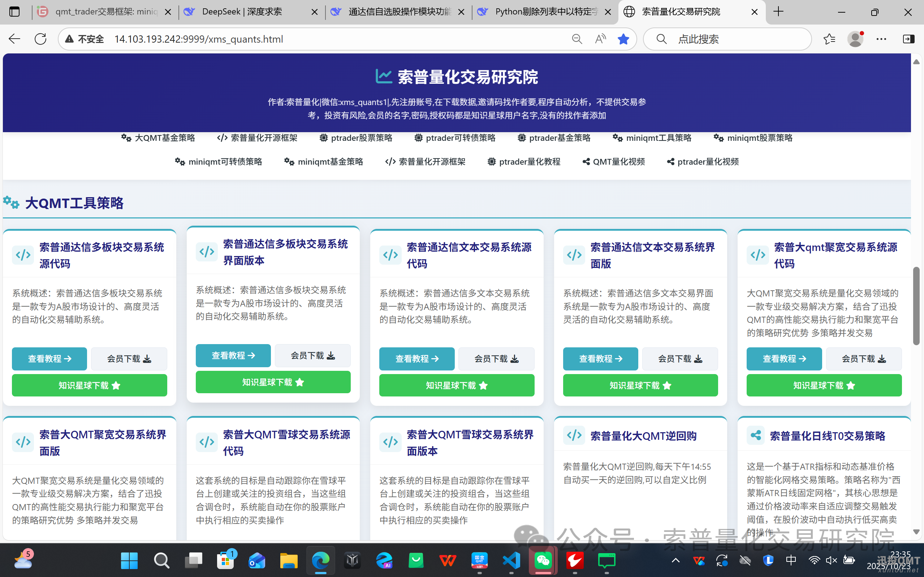Click the code icon on 索普量化大QMT逆回购 card
Viewport: 924px width, 577px height.
coord(574,435)
